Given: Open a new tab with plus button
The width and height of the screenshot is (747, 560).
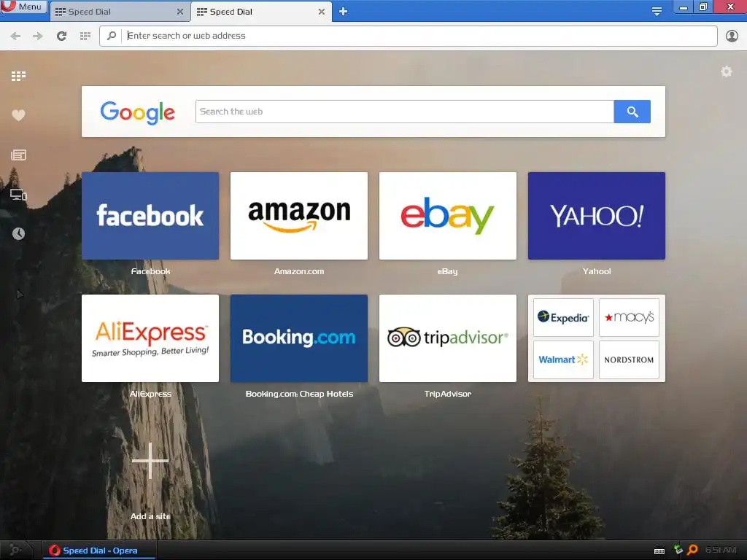Looking at the screenshot, I should [343, 12].
